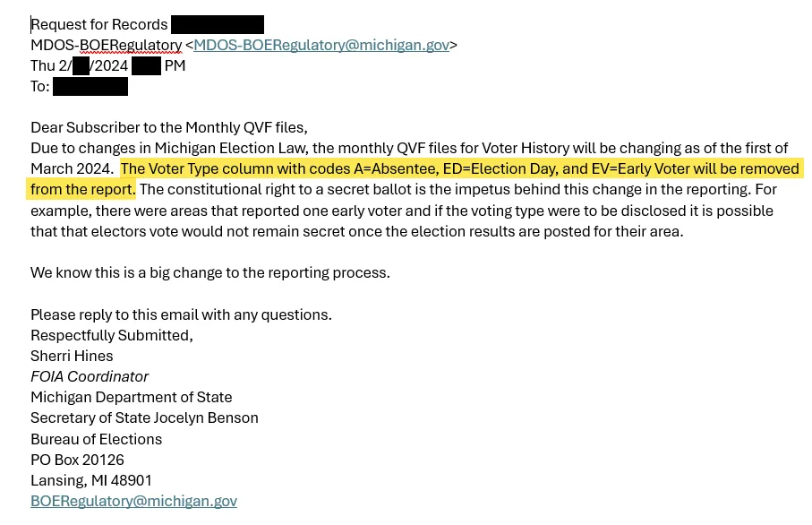The height and width of the screenshot is (525, 812).
Task: Click the redacted day in the date
Action: tap(81, 65)
